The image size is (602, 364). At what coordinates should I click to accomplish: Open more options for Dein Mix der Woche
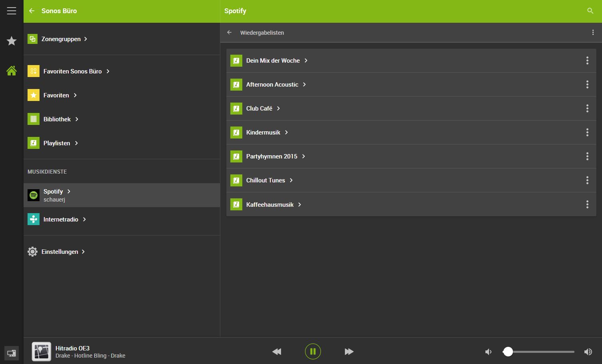[x=587, y=60]
